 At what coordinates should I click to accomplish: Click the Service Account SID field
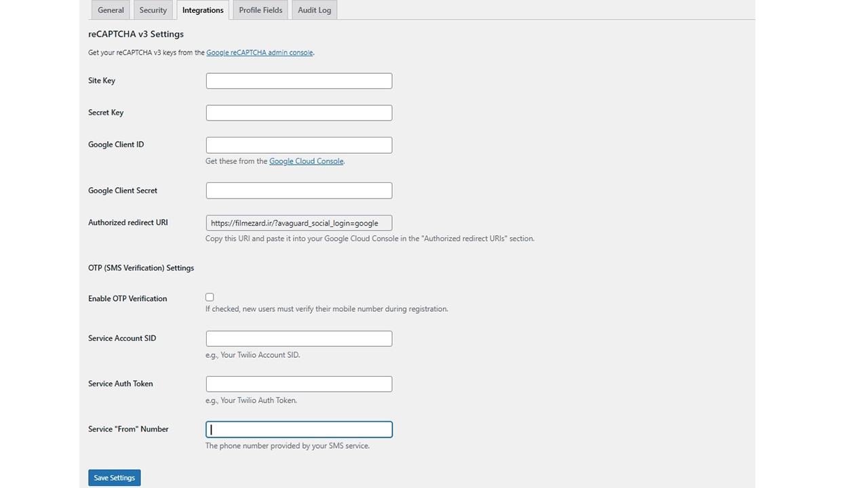[x=299, y=338]
